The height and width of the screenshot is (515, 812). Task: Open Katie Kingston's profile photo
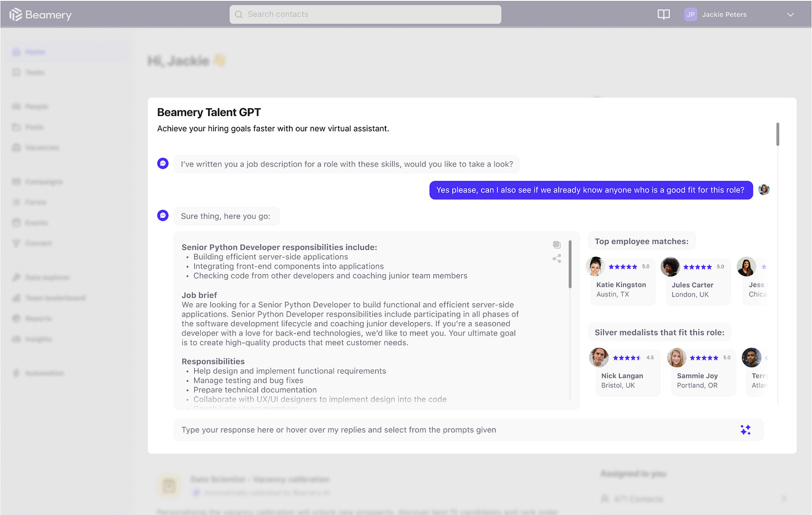point(596,266)
